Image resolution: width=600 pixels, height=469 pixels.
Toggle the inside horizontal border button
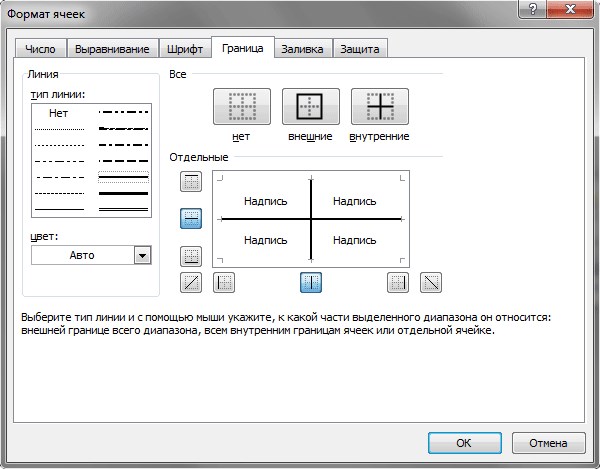[191, 218]
